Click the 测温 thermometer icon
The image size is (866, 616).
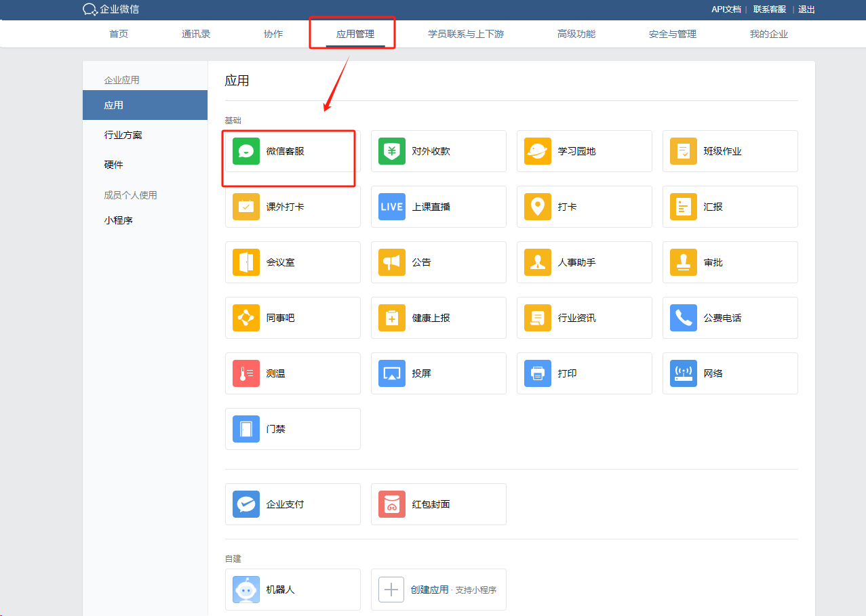[246, 373]
